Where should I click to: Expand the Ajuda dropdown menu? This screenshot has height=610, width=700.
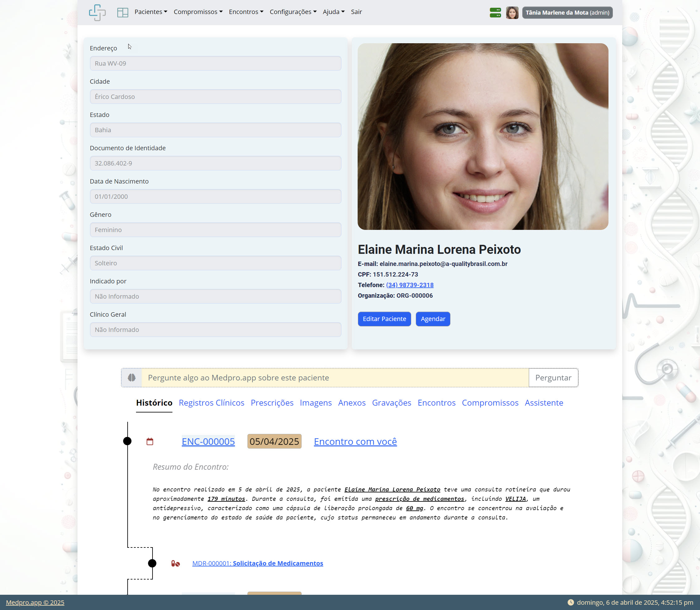[334, 12]
